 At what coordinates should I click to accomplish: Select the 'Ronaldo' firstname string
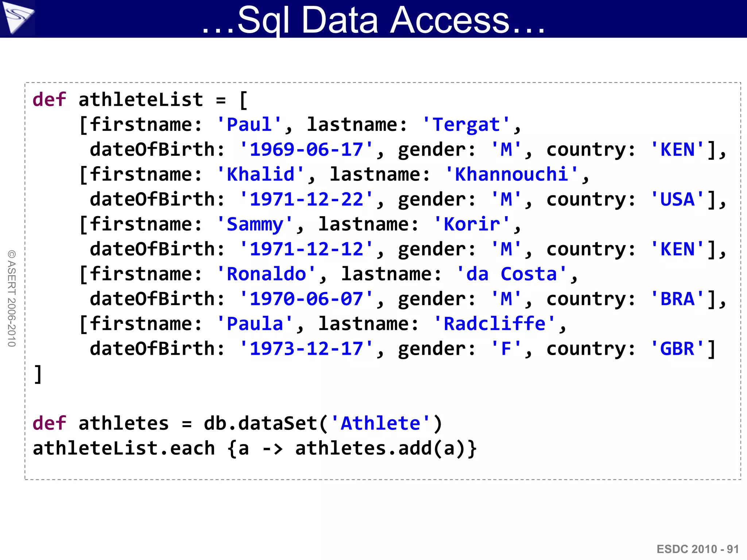pos(266,274)
